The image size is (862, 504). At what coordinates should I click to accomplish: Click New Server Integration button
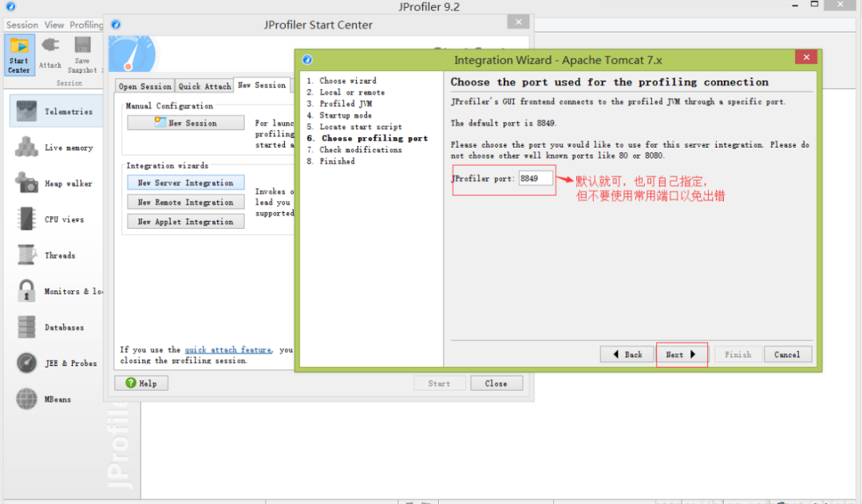[186, 183]
